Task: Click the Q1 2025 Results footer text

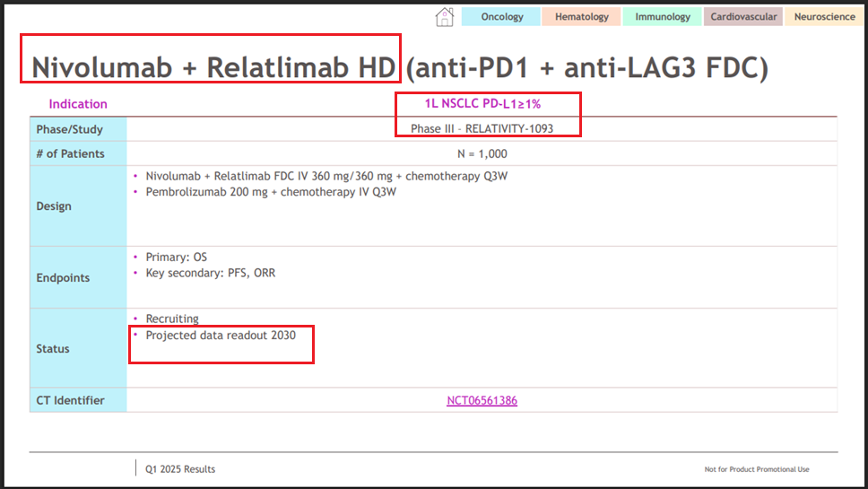Action: click(180, 469)
